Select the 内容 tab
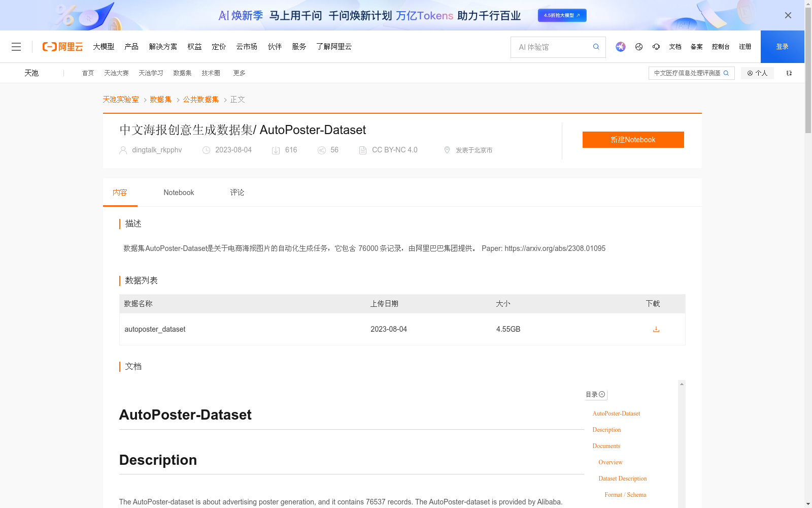812x508 pixels. 120,193
